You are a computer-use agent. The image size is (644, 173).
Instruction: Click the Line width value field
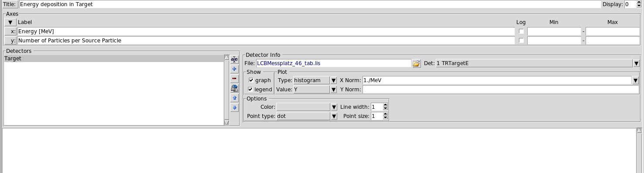point(376,107)
